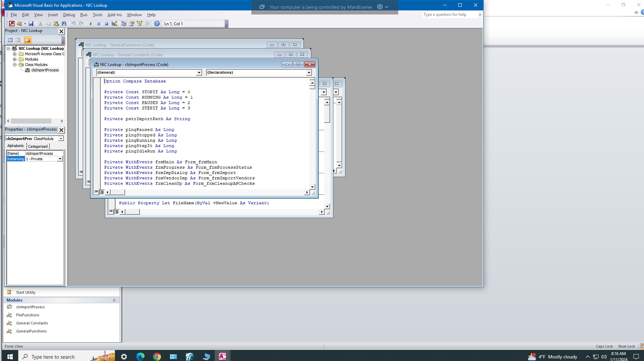Image resolution: width=644 pixels, height=361 pixels.
Task: Open the Object Browser toolbar icon
Action: 139,24
